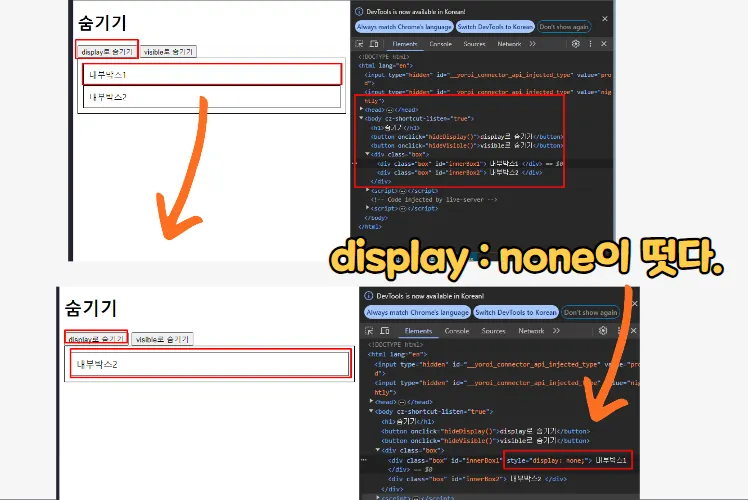Toggle device toolbar icon in bottom DevTools

pyautogui.click(x=384, y=331)
